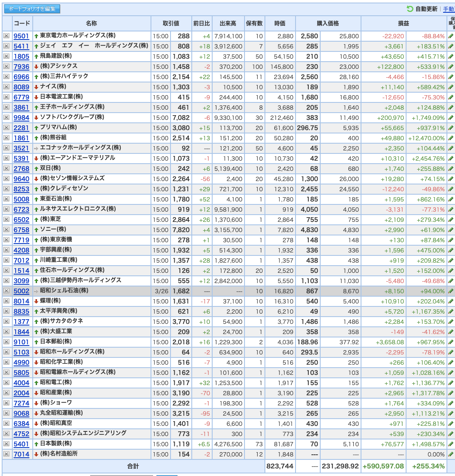Remove アシックス row with X icon
455x476 pixels.
(x=6, y=66)
